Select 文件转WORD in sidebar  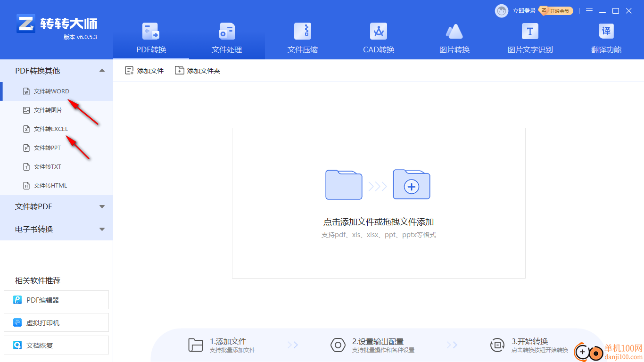click(x=57, y=91)
